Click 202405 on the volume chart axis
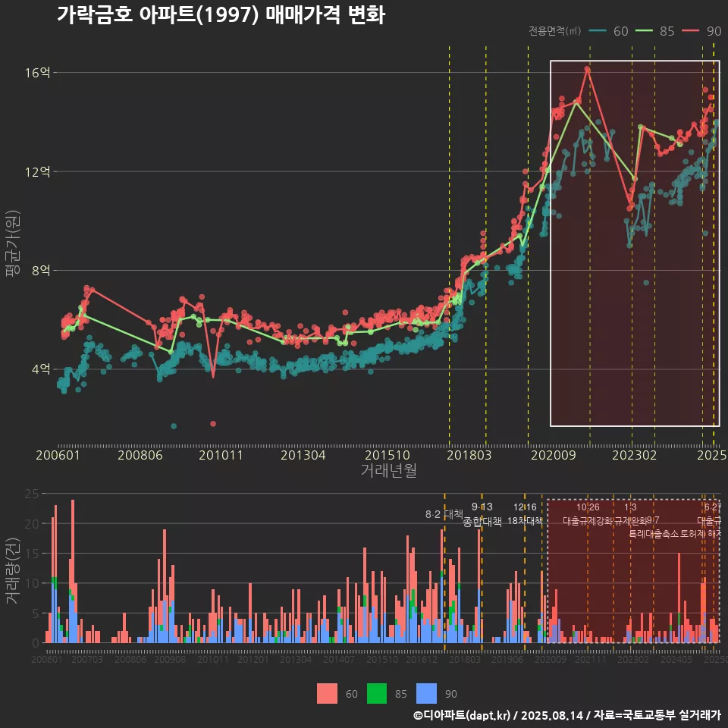728x728 pixels. tap(676, 659)
